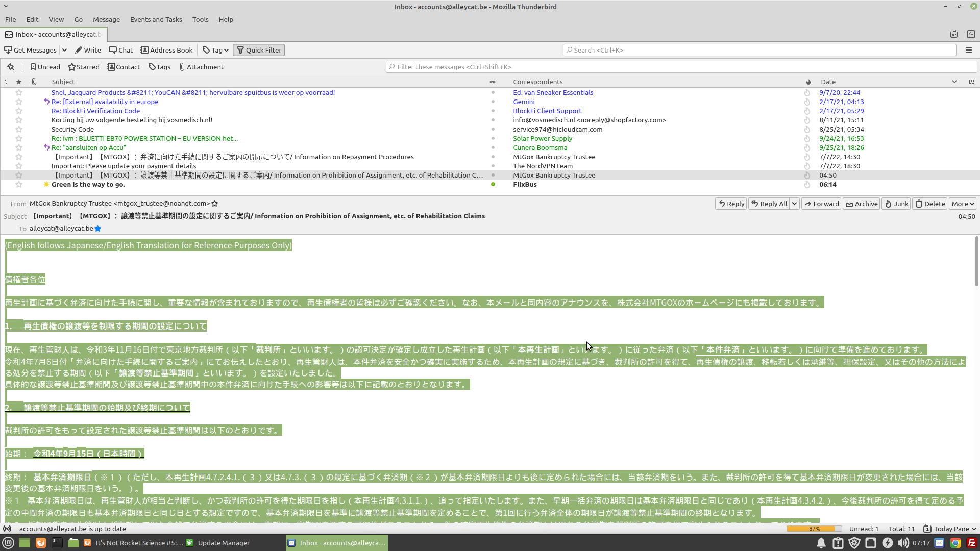This screenshot has height=551, width=980.
Task: Toggle the Unread quick filter
Action: click(x=45, y=67)
